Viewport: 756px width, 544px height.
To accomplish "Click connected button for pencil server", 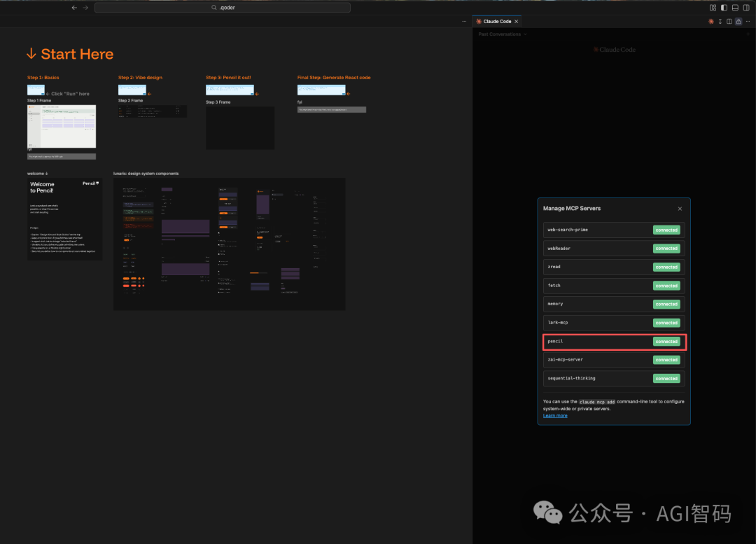I will [x=666, y=342].
